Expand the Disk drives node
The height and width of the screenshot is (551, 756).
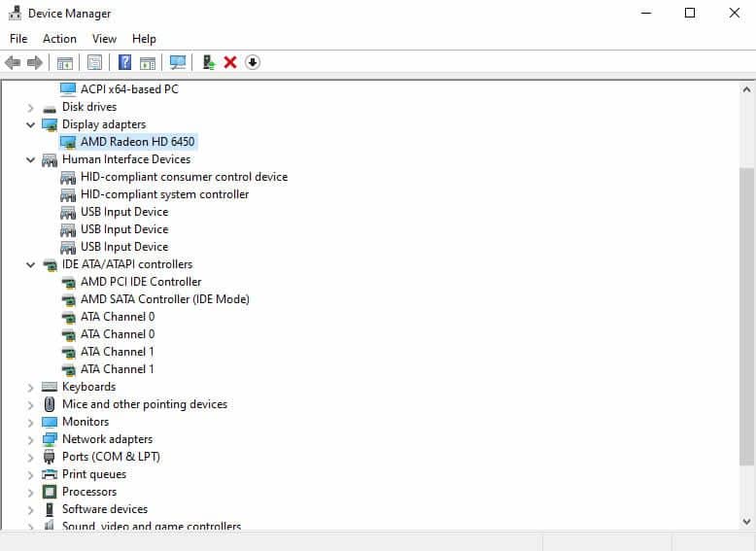(x=30, y=107)
